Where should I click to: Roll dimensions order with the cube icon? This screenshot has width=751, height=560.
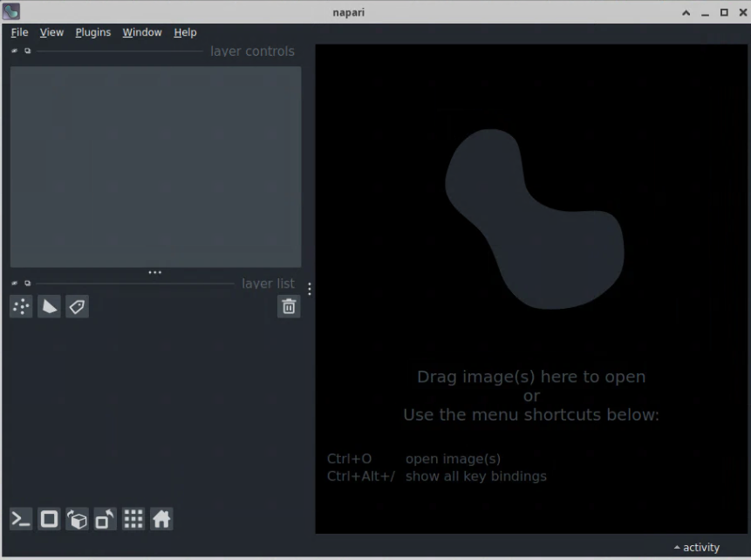[77, 520]
